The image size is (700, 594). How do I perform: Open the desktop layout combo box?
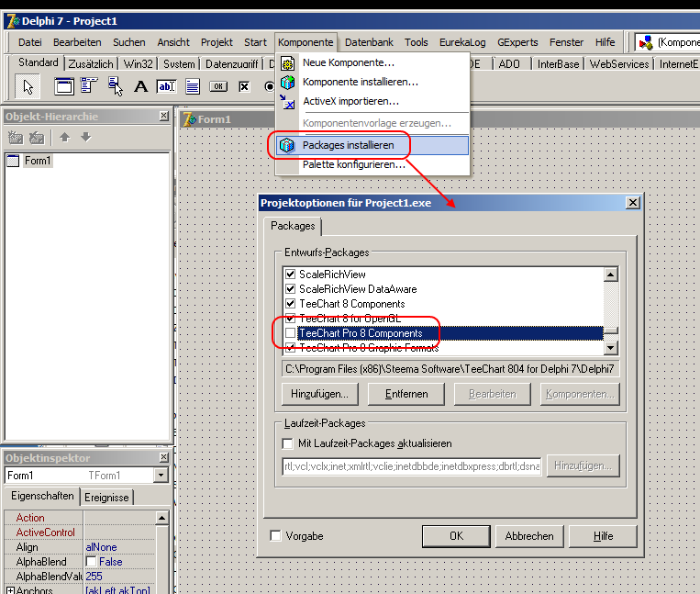(x=668, y=42)
